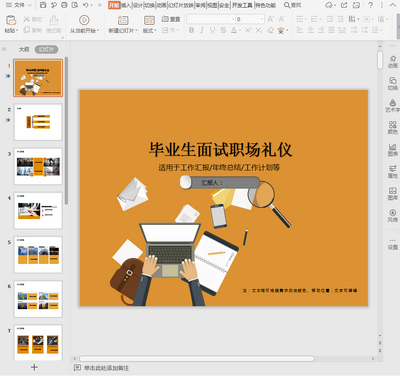
Task: Open side panel Settings (设置) with three dots
Action: pyautogui.click(x=393, y=244)
